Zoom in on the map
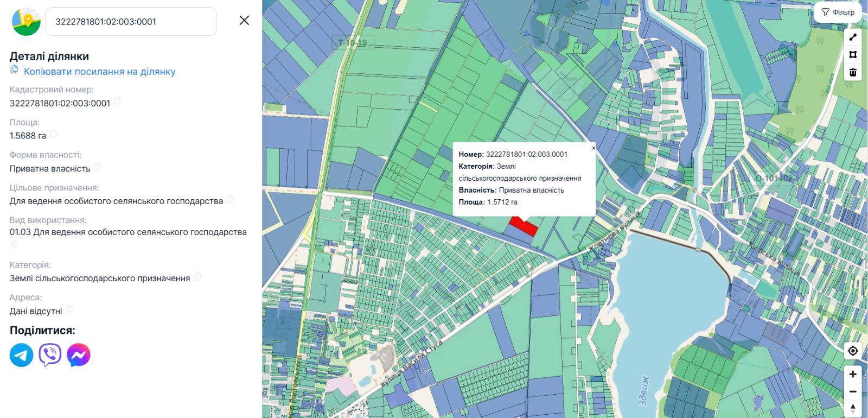Image resolution: width=868 pixels, height=418 pixels. (x=853, y=375)
